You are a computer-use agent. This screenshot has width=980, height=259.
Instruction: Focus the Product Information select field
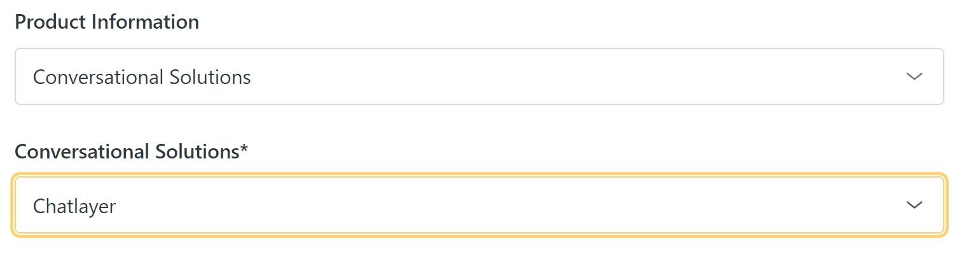click(479, 77)
